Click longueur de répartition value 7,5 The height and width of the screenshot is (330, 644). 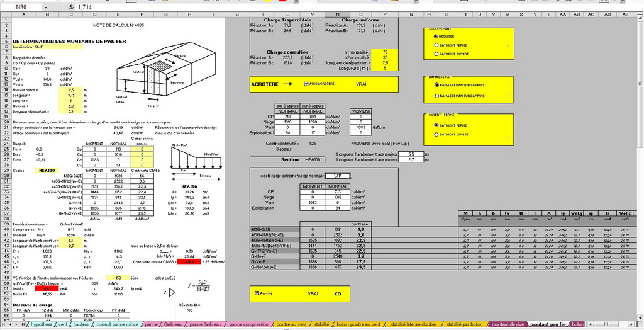[x=384, y=63]
